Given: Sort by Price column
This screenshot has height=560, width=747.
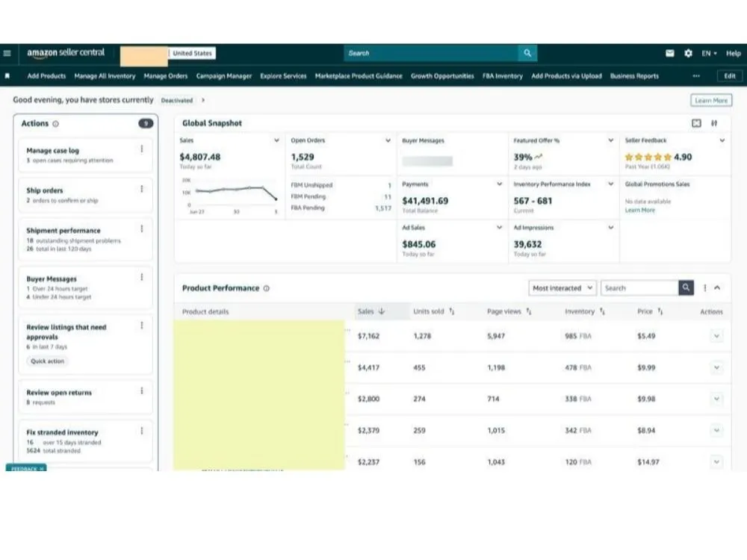Looking at the screenshot, I should [660, 311].
